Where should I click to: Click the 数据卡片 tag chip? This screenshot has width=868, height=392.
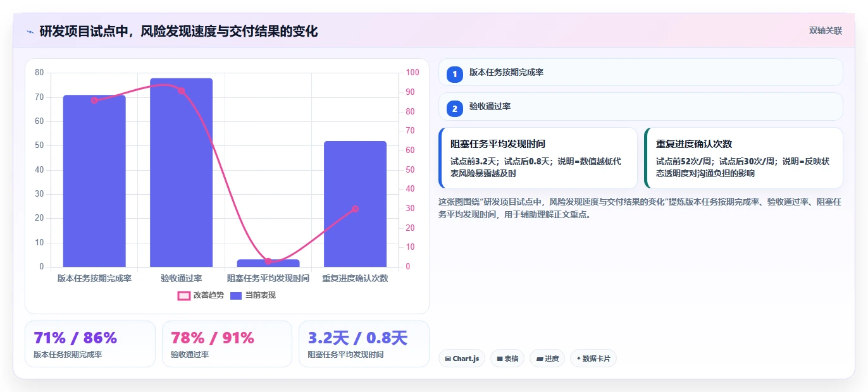pos(593,358)
